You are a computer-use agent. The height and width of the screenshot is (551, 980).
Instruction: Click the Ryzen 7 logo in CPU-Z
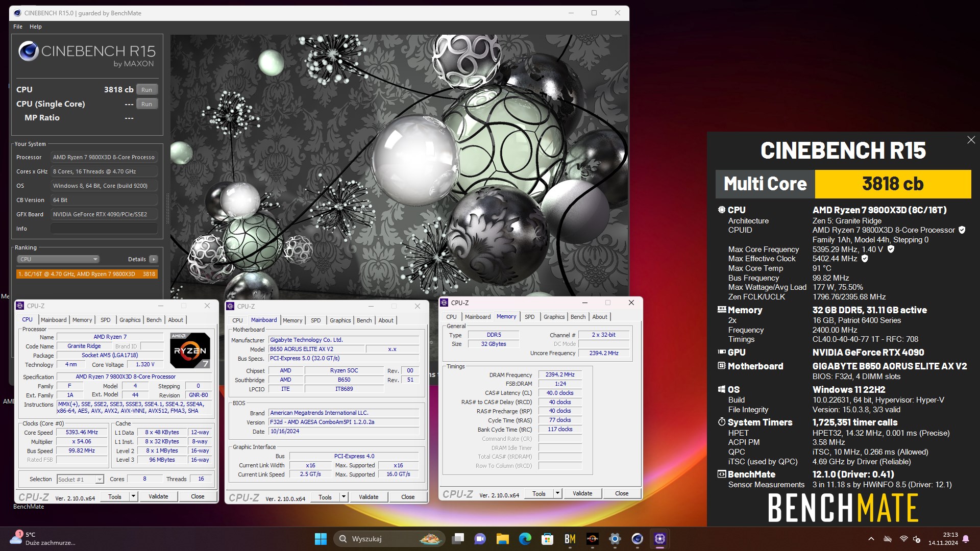coord(190,350)
